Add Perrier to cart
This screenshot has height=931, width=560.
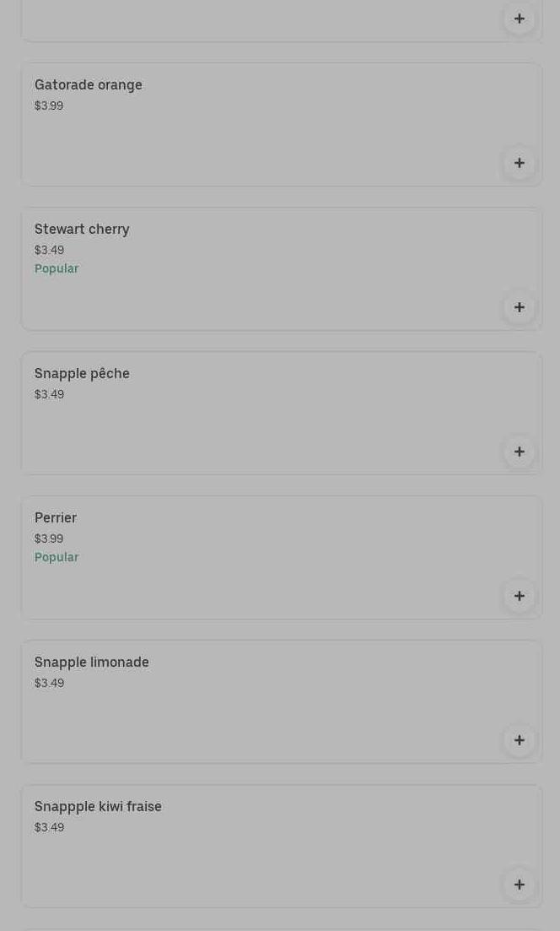point(520,596)
